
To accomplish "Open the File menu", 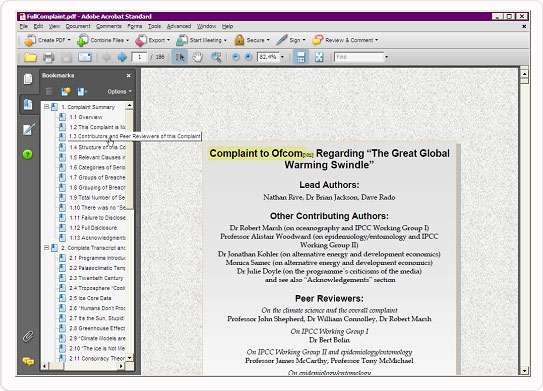I will point(24,26).
